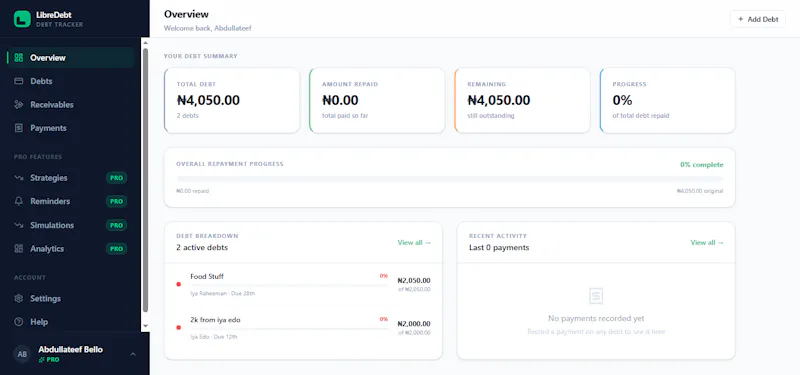
Task: Click the empty payments receipt icon
Action: click(x=596, y=296)
